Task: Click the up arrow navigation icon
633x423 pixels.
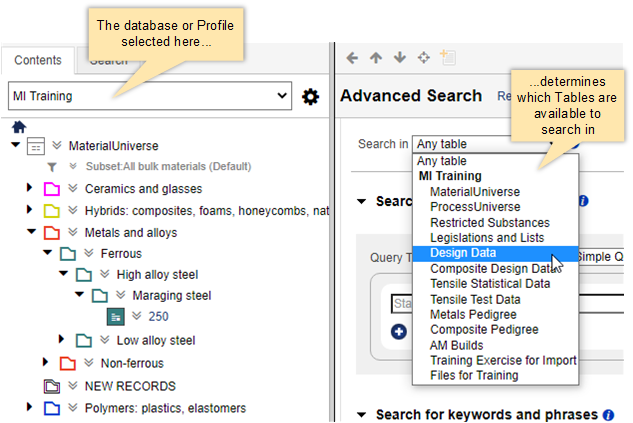Action: (x=376, y=58)
